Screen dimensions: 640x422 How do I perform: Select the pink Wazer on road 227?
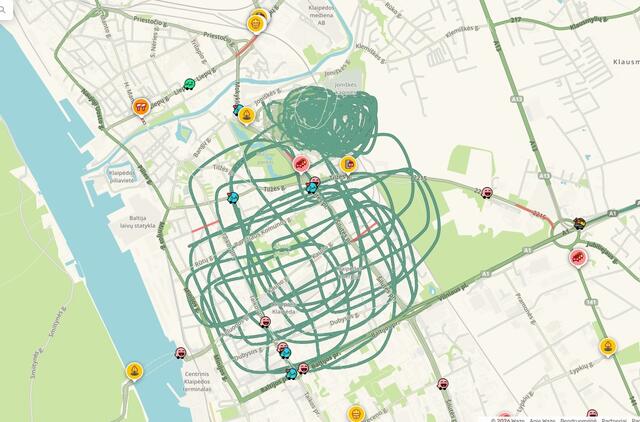(x=487, y=192)
